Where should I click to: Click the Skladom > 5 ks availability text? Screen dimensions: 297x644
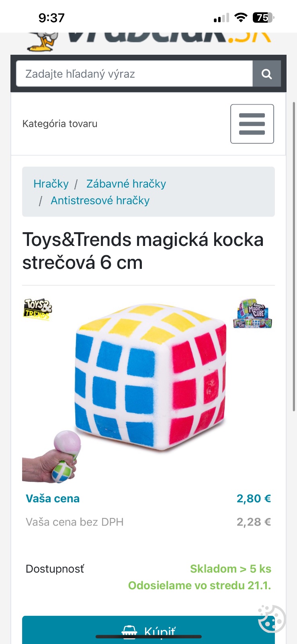tap(231, 569)
